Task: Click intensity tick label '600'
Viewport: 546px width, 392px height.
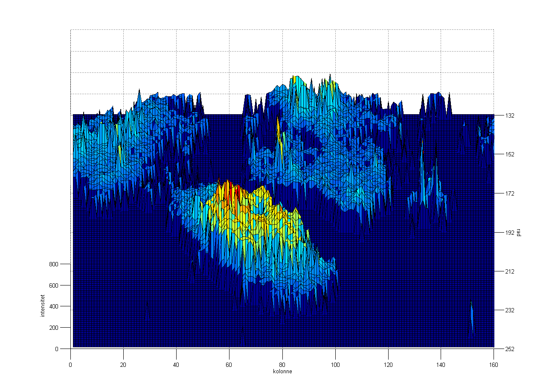Action: 53,285
